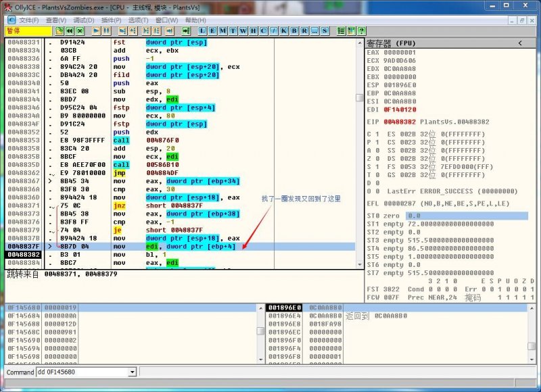Click the memory dump pane scrollbar thumb
Screen dimensions: 541x392
tap(260, 331)
